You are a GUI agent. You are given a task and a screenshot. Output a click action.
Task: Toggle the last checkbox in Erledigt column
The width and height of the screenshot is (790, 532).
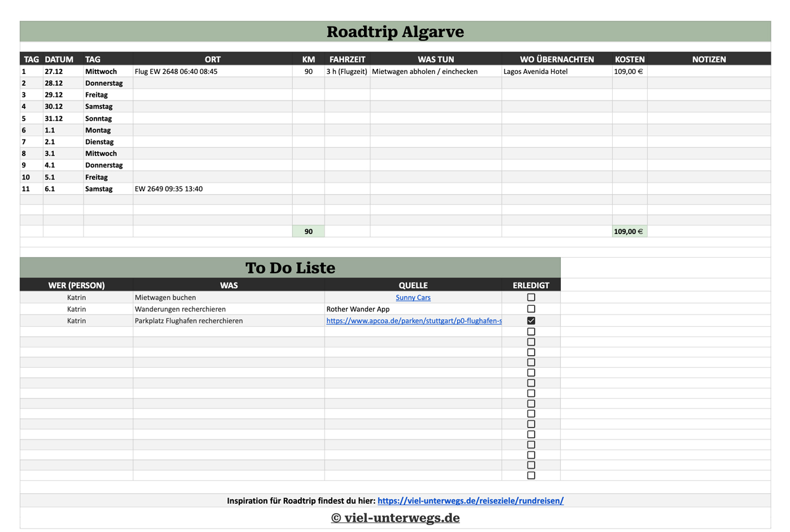(x=531, y=476)
